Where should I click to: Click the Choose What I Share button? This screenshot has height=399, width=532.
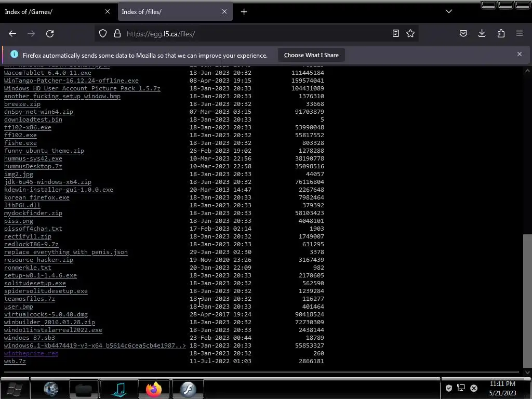coord(311,55)
